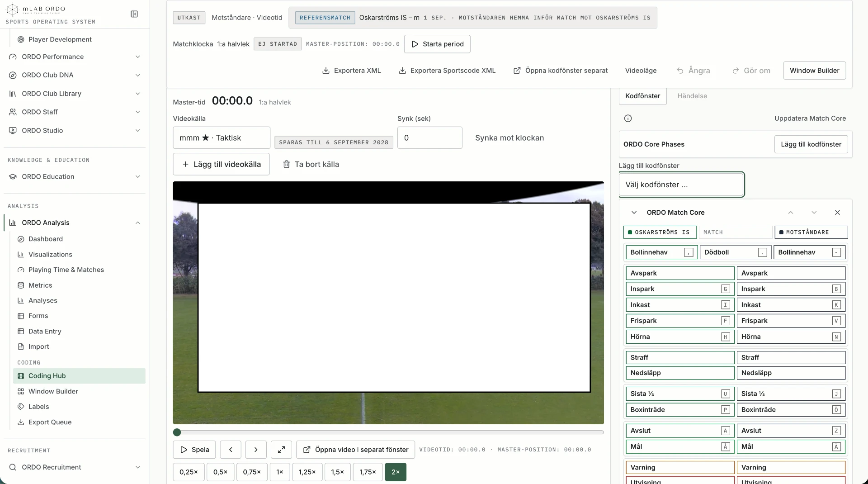The height and width of the screenshot is (484, 868).
Task: Collapse the ORDO Match Core chevron
Action: coord(634,213)
